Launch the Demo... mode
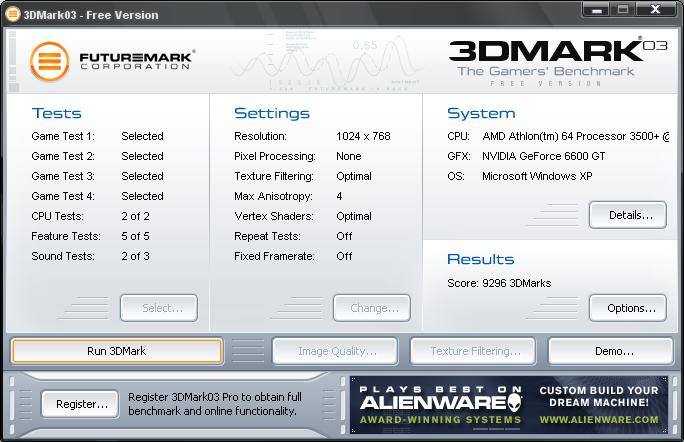This screenshot has height=442, width=684. click(610, 351)
